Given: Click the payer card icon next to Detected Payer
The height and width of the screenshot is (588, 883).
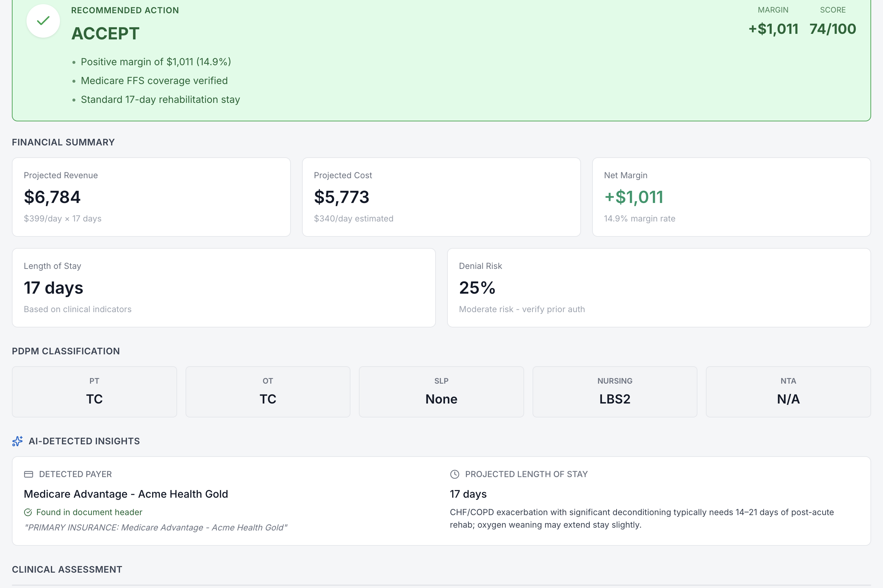Looking at the screenshot, I should coord(28,474).
